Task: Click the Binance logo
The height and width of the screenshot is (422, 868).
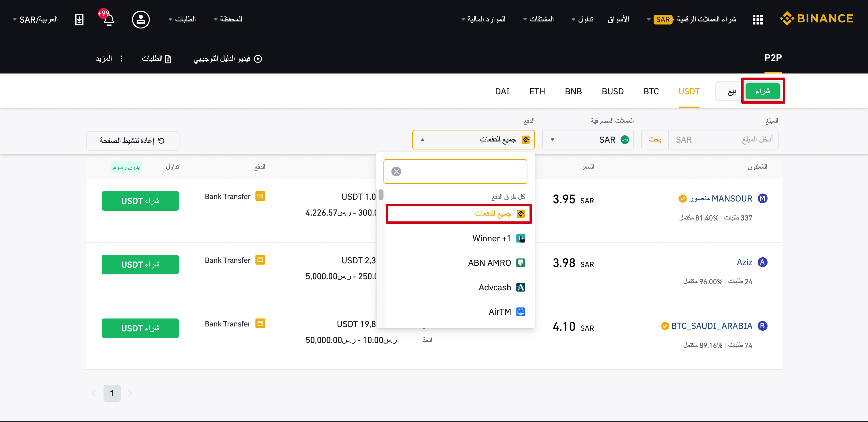Action: [816, 18]
